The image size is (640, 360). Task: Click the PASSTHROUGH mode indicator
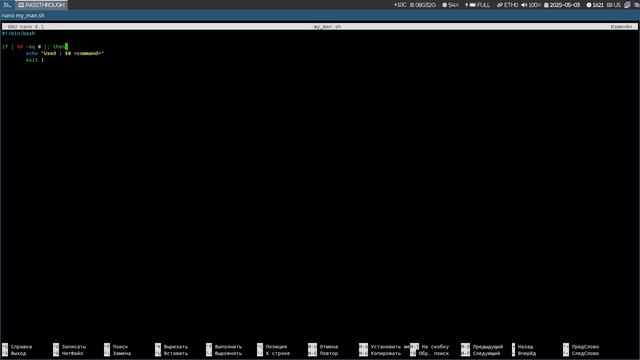coord(42,5)
